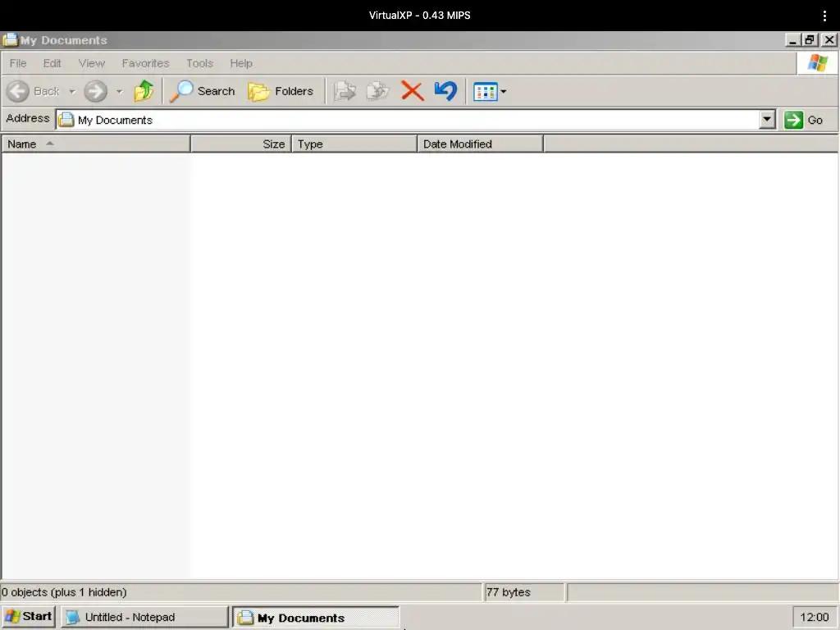840x630 pixels.
Task: Click the Copy To folder icon
Action: tap(377, 91)
